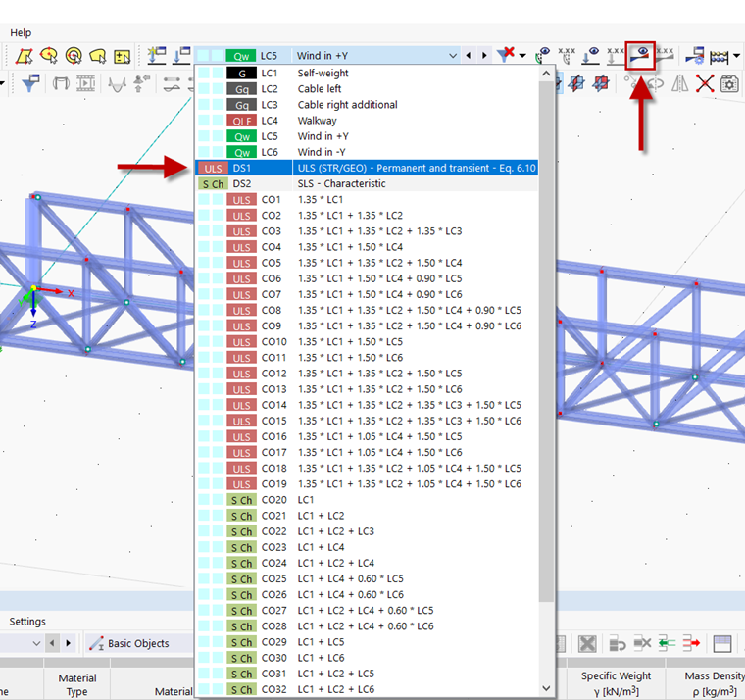
Task: Open new load case dialog icon with star
Action: pos(156,55)
